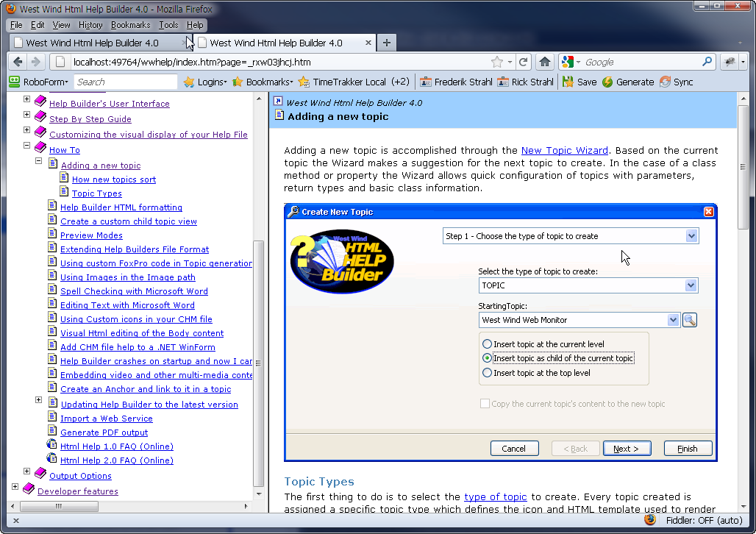756x534 pixels.
Task: Open the RoboForm toolbar menu
Action: [39, 82]
